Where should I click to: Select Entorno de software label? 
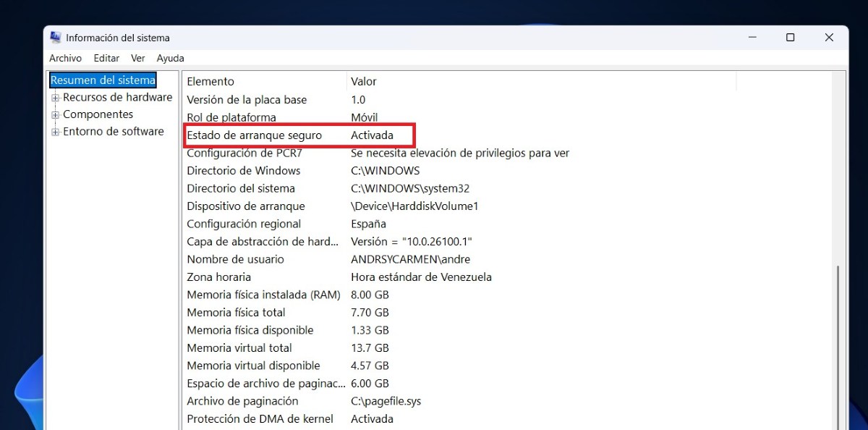pos(114,131)
